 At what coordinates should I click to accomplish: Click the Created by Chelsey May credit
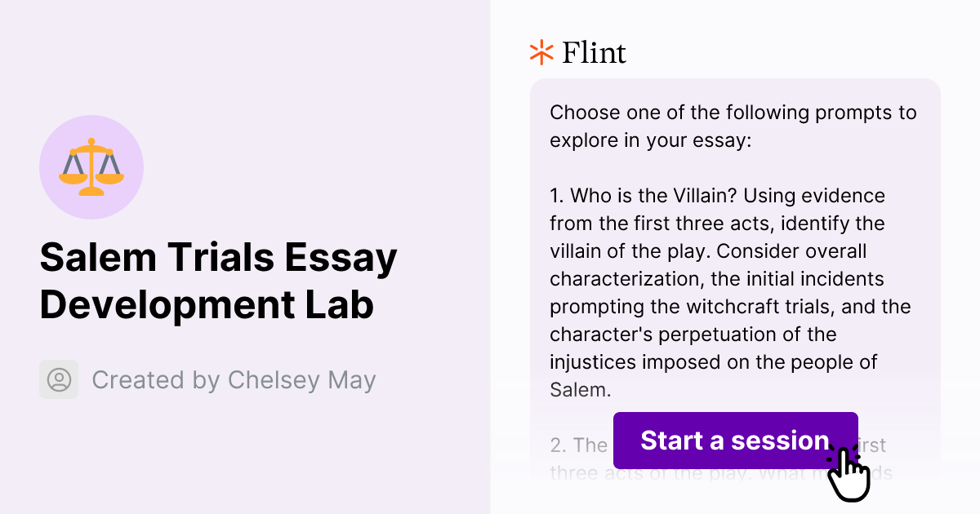(x=234, y=379)
